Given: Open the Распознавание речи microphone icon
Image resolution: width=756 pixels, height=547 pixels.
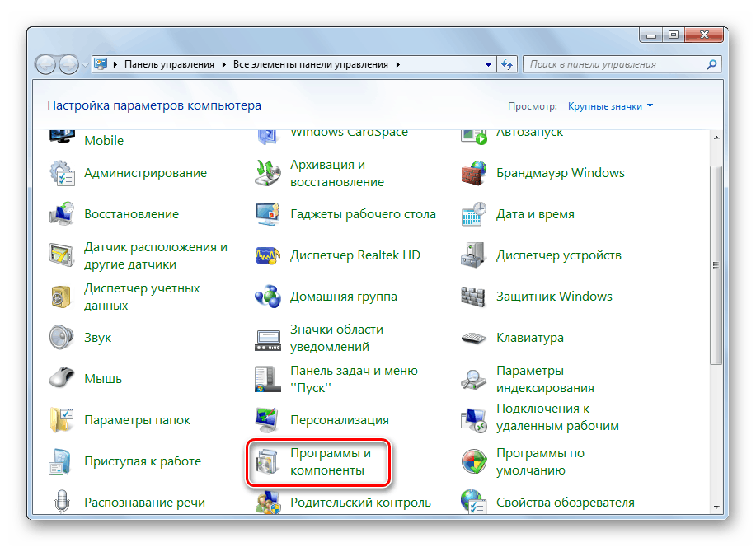Looking at the screenshot, I should point(62,502).
